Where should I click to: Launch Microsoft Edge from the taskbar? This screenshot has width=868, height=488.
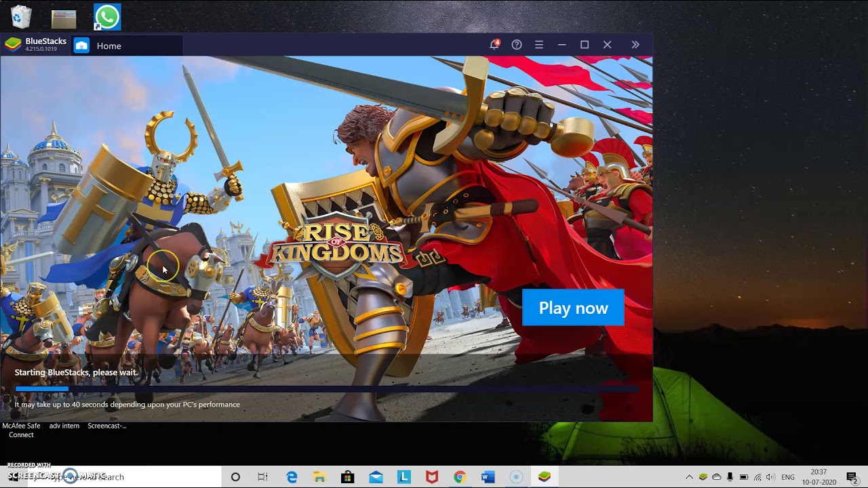pyautogui.click(x=292, y=477)
